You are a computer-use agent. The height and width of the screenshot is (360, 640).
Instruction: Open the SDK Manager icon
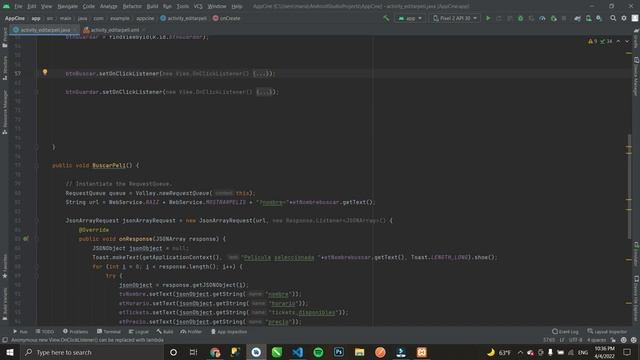[x=599, y=18]
